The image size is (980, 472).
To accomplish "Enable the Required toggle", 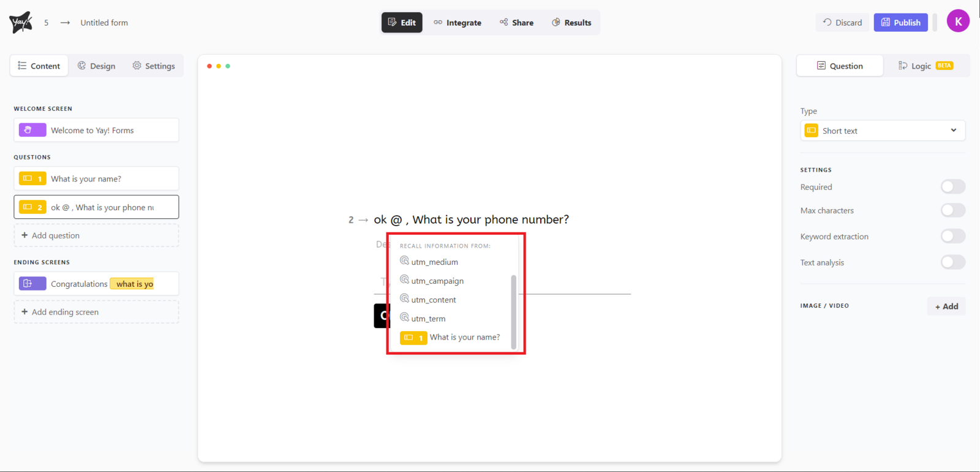I will 952,187.
